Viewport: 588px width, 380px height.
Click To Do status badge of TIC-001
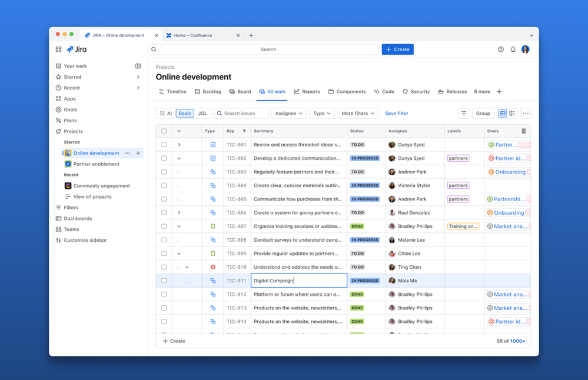pos(357,145)
